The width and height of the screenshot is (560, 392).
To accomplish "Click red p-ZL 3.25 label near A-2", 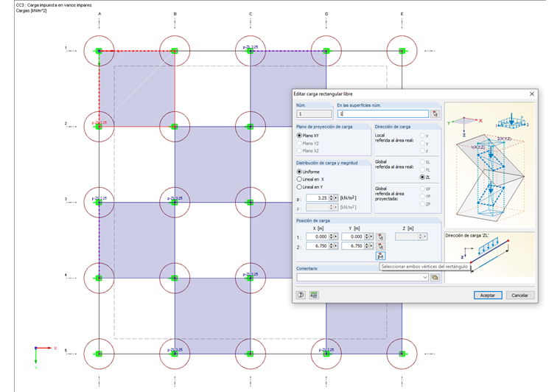I will point(99,122).
